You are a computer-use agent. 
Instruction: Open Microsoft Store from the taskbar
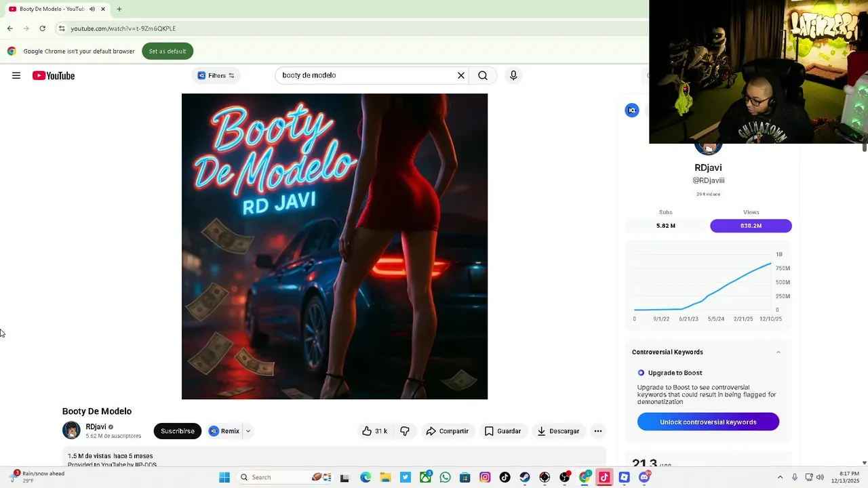pyautogui.click(x=465, y=477)
